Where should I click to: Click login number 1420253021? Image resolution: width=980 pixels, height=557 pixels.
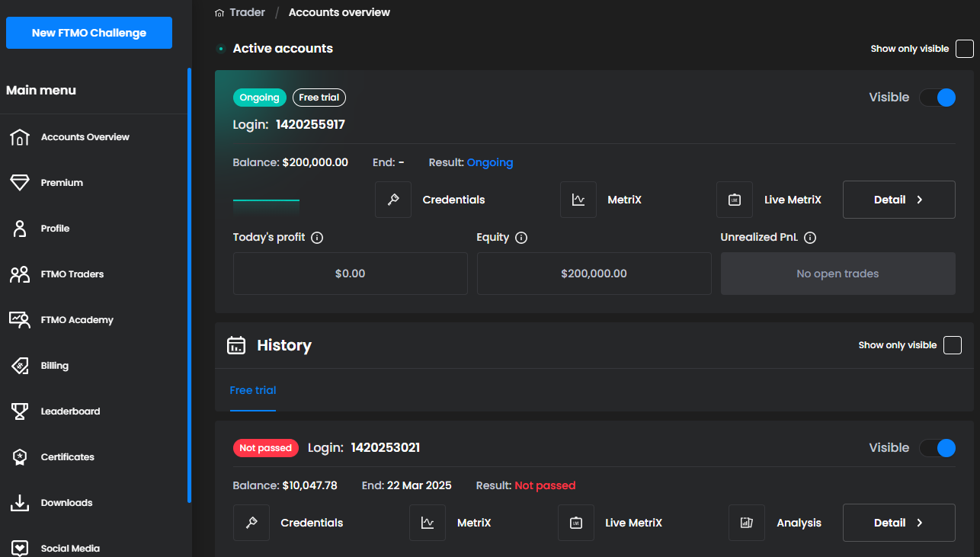pos(386,448)
